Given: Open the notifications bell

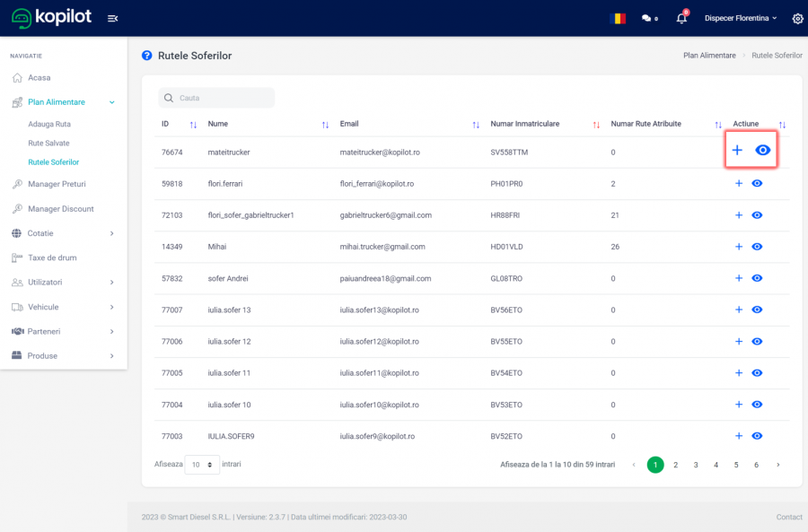Looking at the screenshot, I should pos(681,18).
